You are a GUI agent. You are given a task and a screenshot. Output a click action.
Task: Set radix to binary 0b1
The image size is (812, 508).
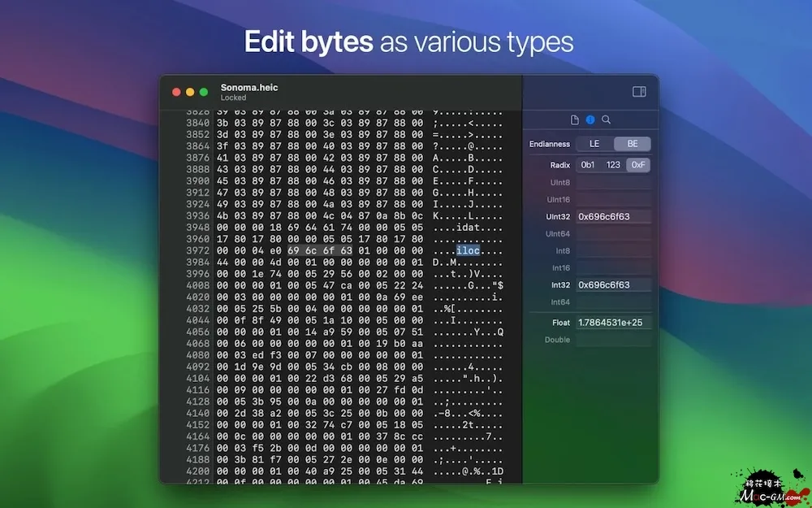coord(588,165)
